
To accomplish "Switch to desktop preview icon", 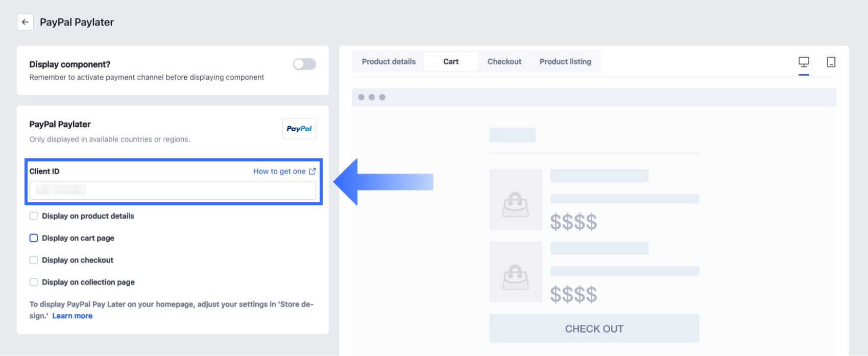I will point(804,62).
